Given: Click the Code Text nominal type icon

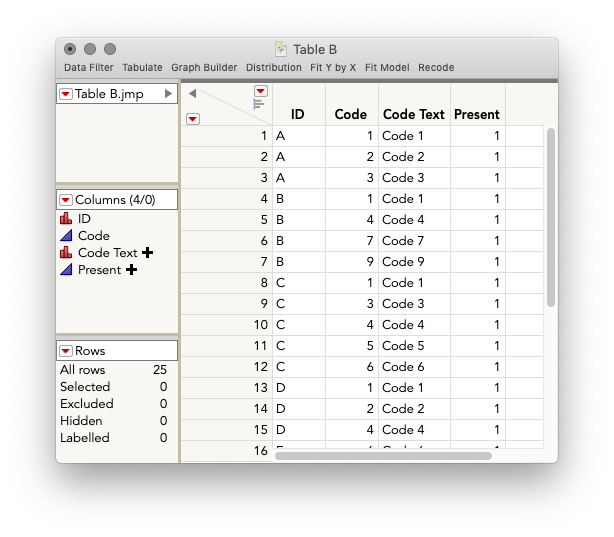Looking at the screenshot, I should coord(66,253).
